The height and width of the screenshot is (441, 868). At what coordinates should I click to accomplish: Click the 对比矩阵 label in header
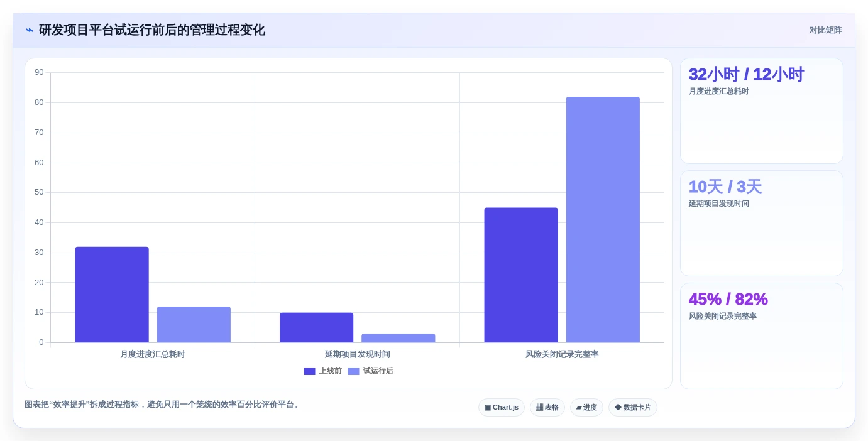[x=825, y=30]
